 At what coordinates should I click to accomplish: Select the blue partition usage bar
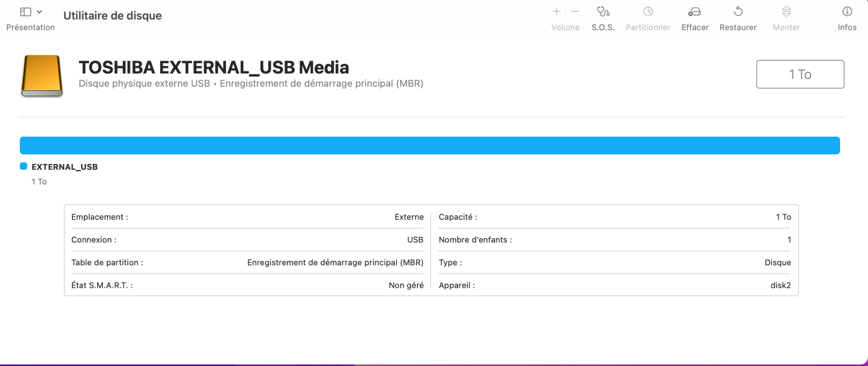[x=430, y=146]
